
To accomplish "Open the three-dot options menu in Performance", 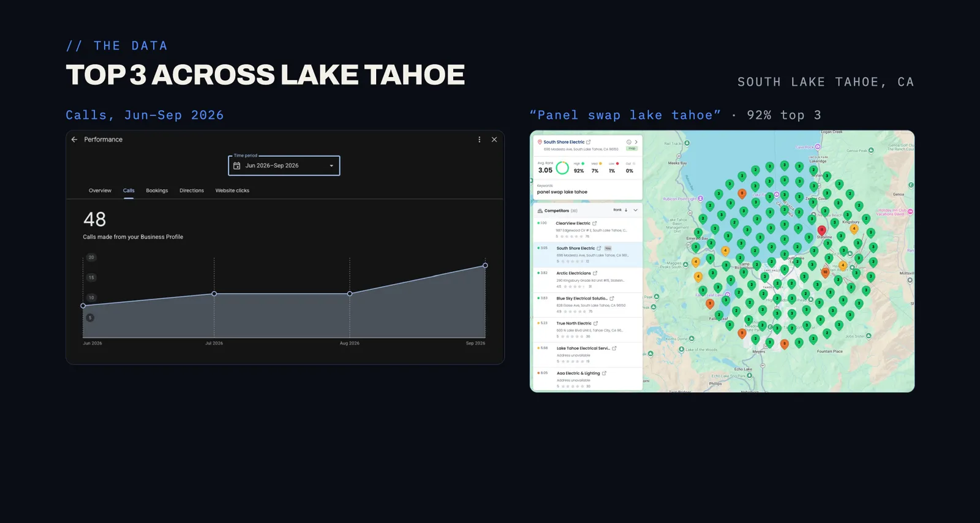I will click(x=479, y=140).
